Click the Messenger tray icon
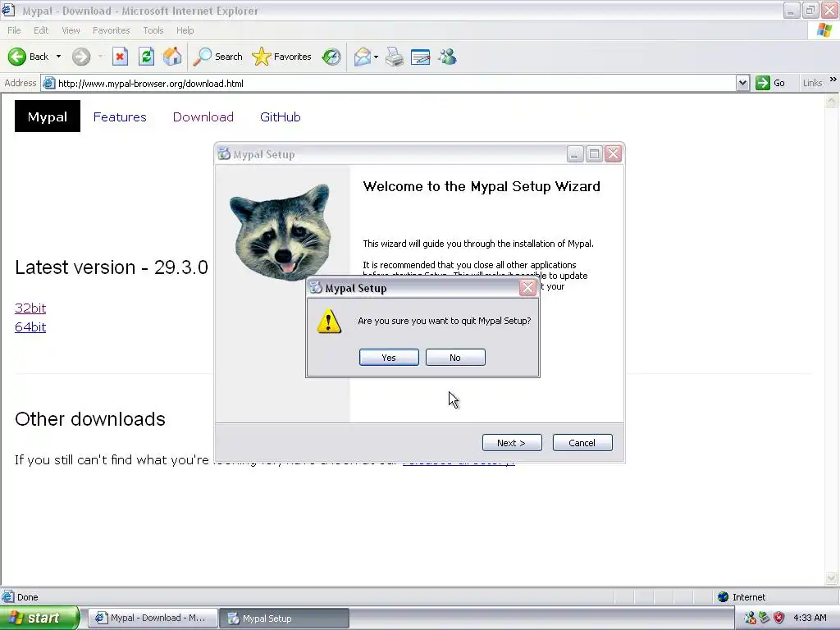840x630 pixels. click(750, 618)
